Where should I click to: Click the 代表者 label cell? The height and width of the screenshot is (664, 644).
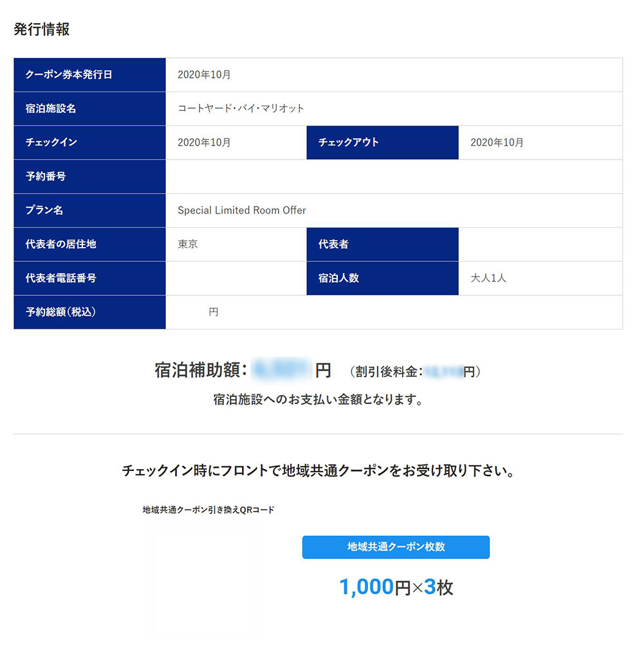[x=382, y=244]
